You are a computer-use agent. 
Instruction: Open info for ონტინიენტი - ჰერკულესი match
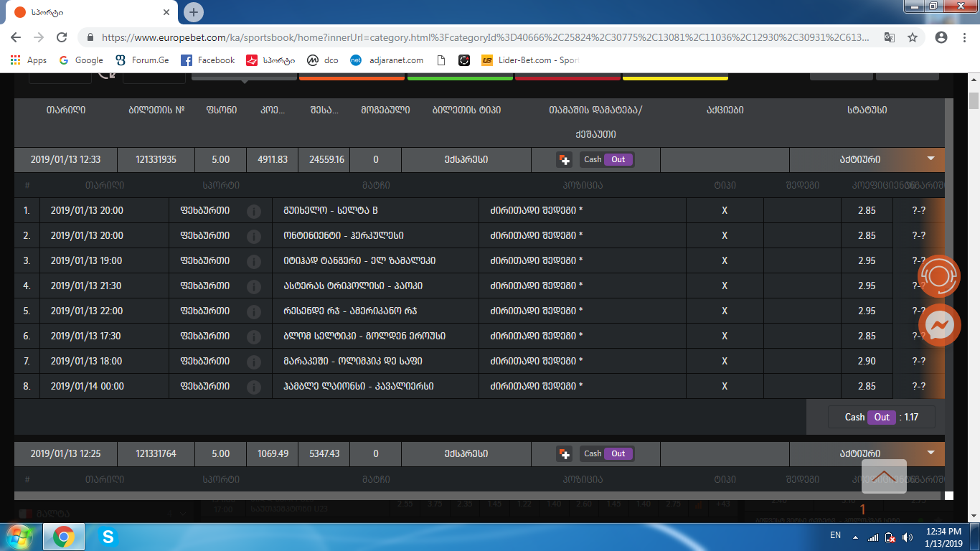253,236
